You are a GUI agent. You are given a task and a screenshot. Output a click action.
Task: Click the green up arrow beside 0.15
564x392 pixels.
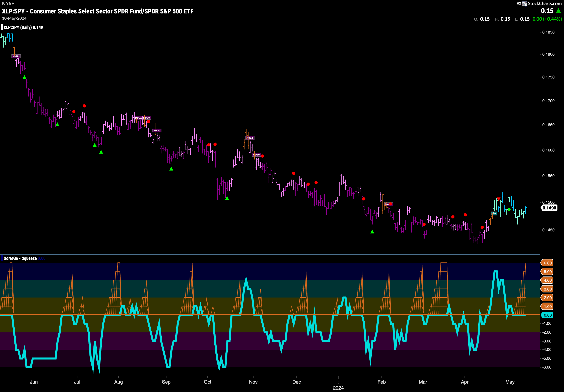558,11
